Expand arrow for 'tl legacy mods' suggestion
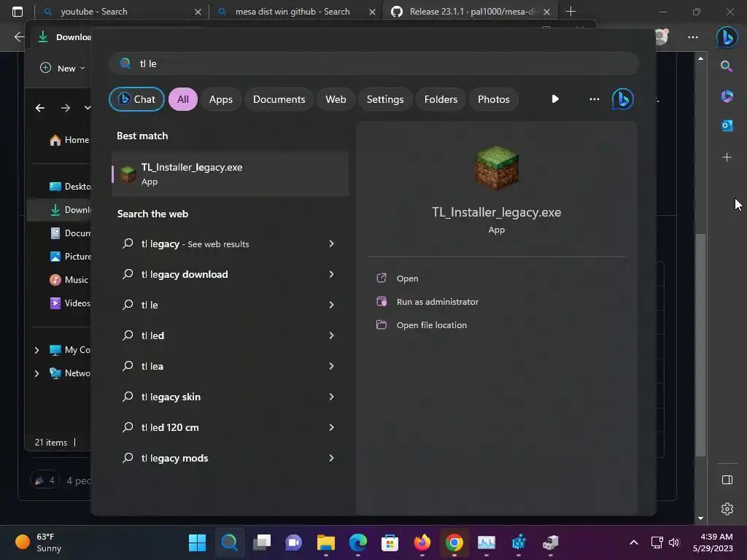 [332, 458]
